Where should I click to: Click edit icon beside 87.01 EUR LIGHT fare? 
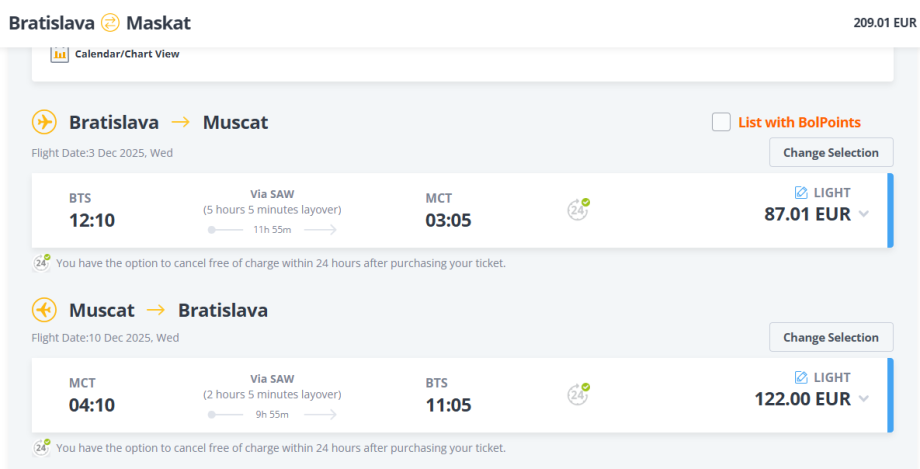point(800,192)
